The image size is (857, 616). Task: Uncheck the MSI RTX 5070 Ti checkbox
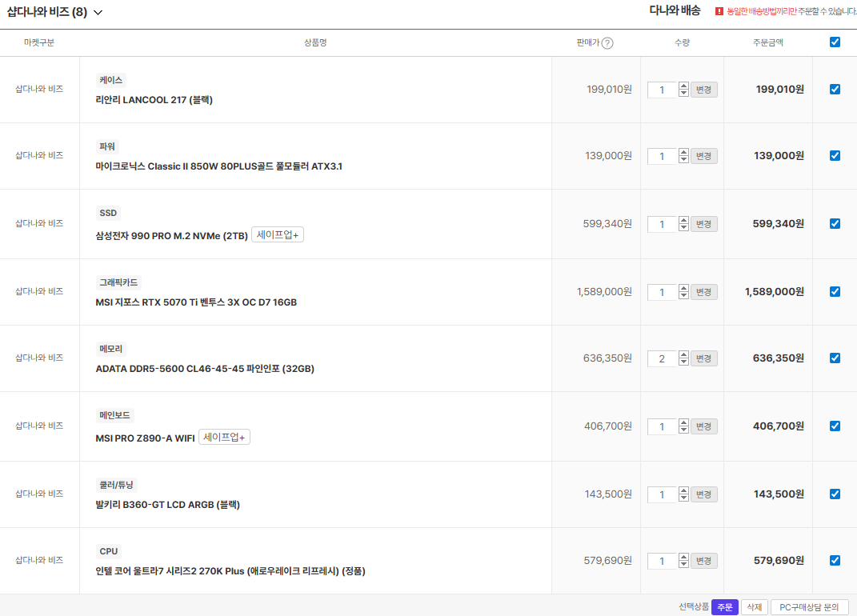coord(835,292)
